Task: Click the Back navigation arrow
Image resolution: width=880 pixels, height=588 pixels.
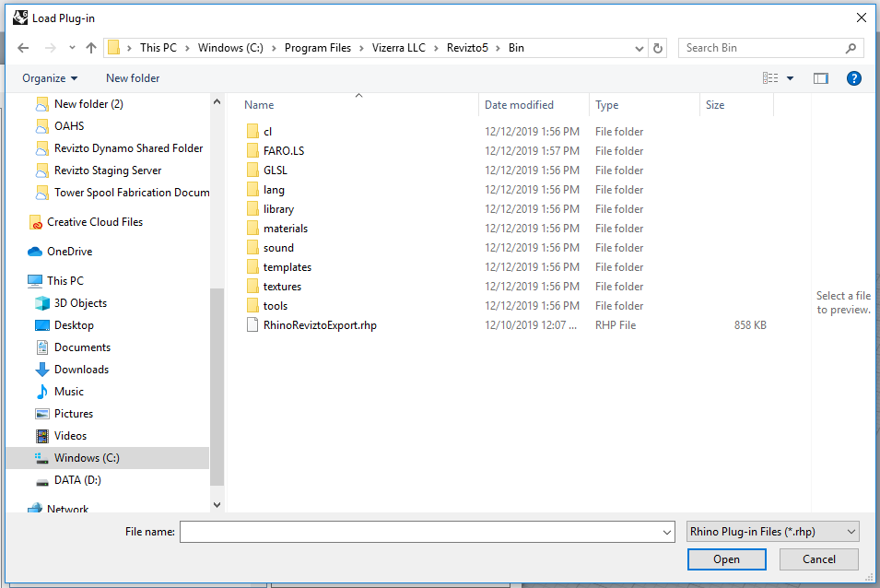Action: pyautogui.click(x=23, y=48)
